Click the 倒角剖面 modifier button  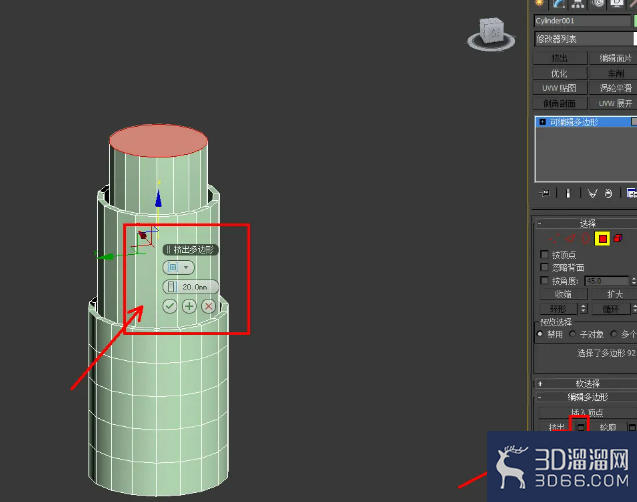[x=560, y=103]
